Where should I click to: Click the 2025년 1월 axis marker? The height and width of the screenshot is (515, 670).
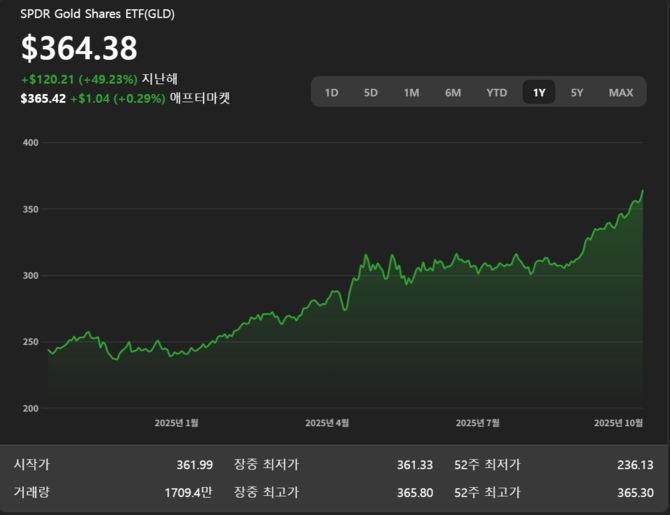pos(176,423)
